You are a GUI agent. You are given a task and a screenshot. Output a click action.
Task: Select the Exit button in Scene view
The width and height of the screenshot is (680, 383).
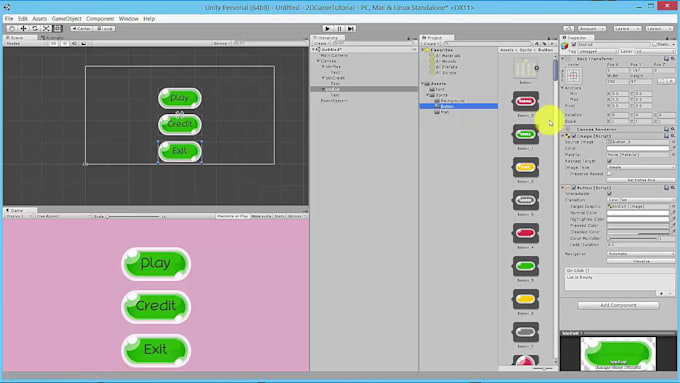(180, 151)
